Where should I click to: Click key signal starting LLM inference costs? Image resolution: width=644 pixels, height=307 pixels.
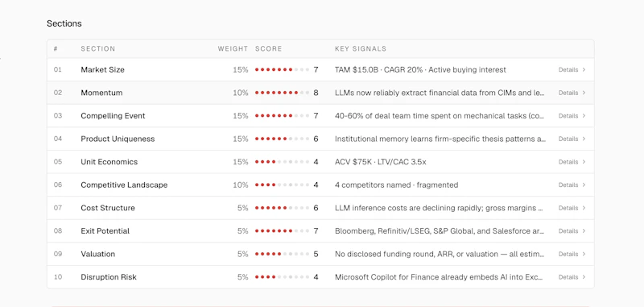pyautogui.click(x=440, y=208)
